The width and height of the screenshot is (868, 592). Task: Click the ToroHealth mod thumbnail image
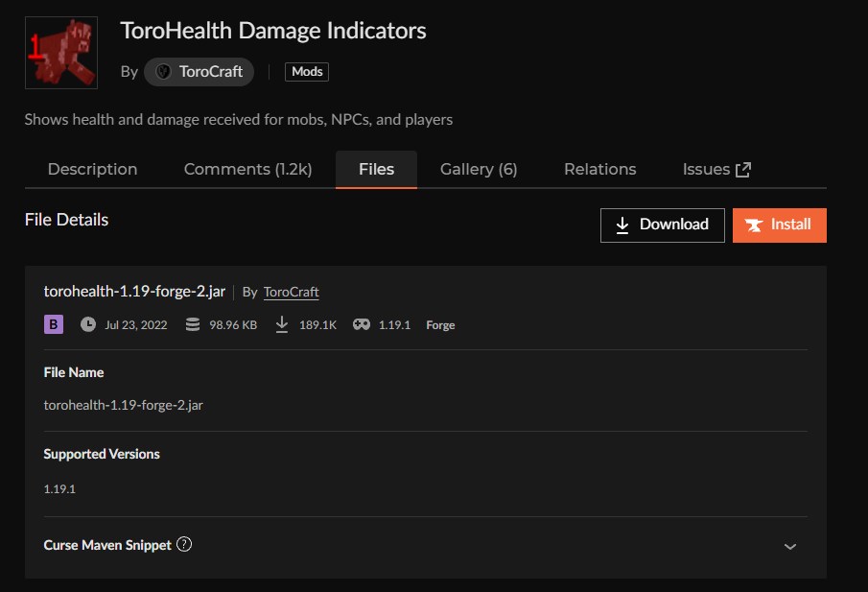tap(62, 53)
